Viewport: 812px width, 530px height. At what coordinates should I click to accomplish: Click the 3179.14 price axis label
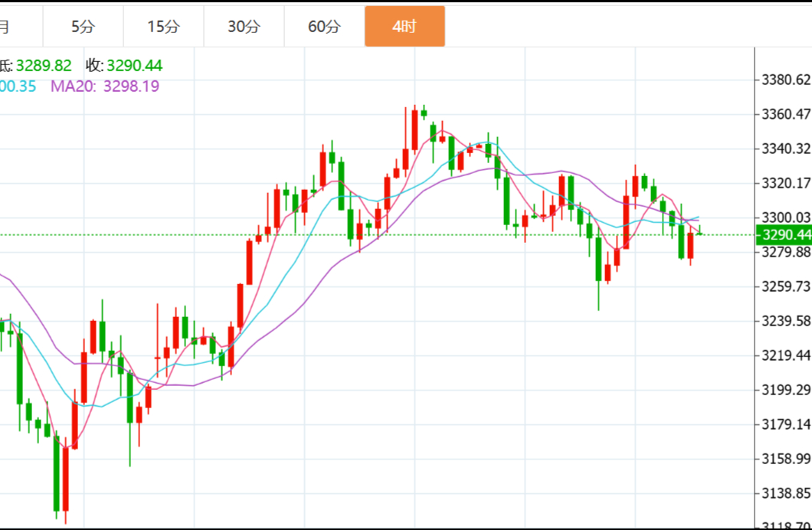(x=784, y=424)
